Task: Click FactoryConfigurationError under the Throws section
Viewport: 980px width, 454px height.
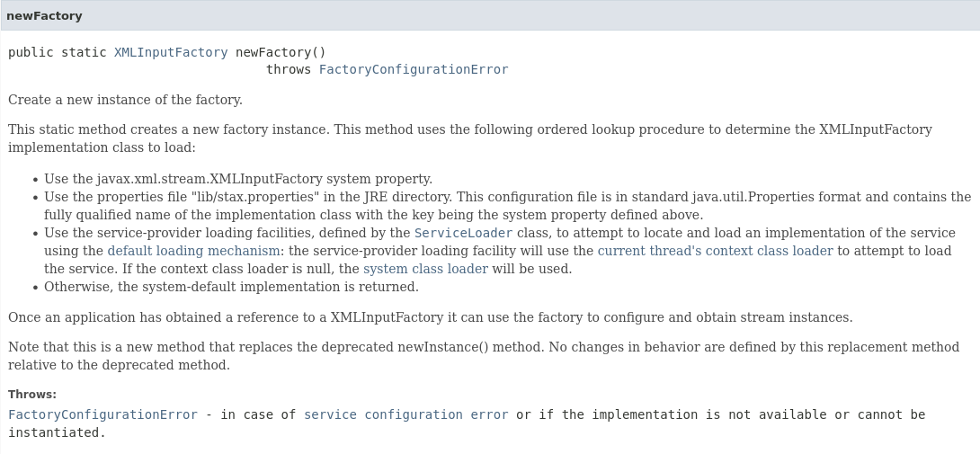Action: pyautogui.click(x=102, y=414)
